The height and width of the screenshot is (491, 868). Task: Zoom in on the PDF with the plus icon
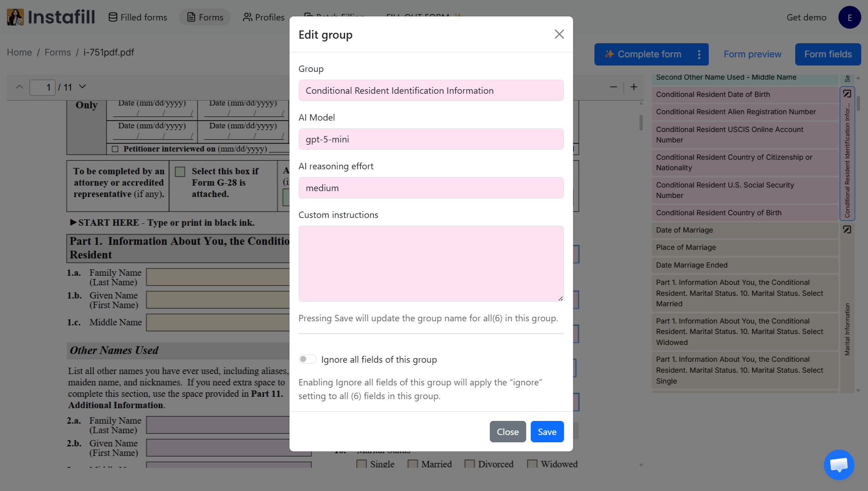tap(633, 86)
